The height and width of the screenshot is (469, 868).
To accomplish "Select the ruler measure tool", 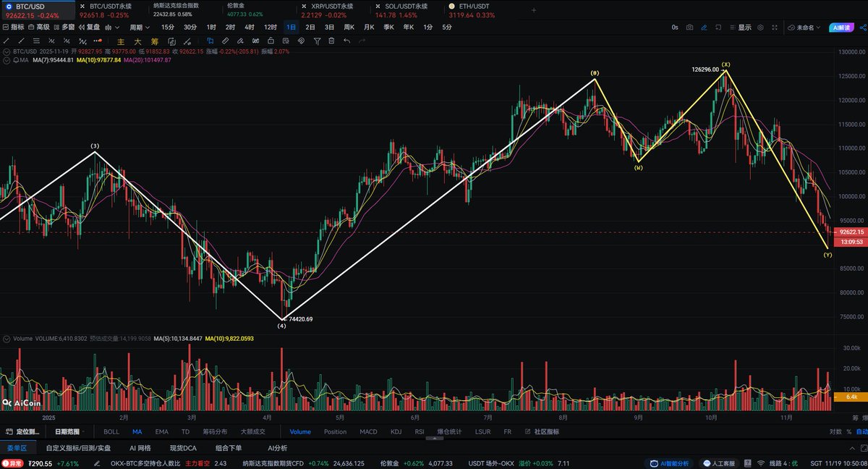I will tap(226, 41).
